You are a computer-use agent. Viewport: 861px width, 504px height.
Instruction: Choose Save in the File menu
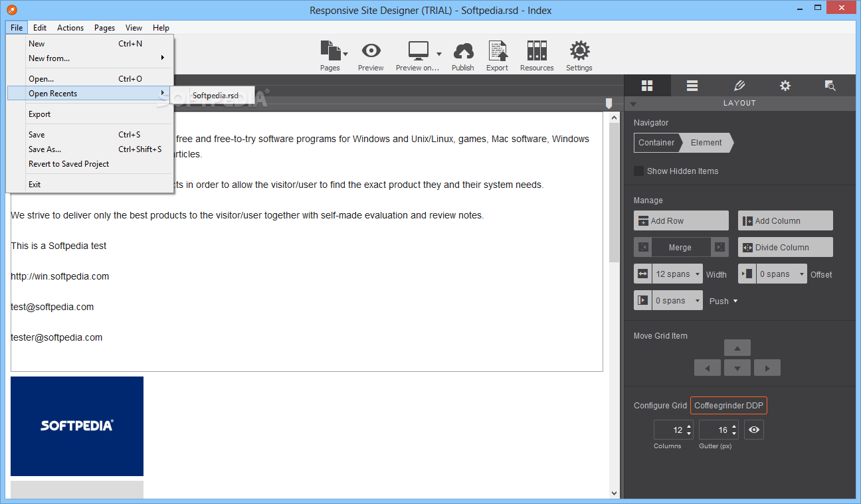pyautogui.click(x=91, y=134)
